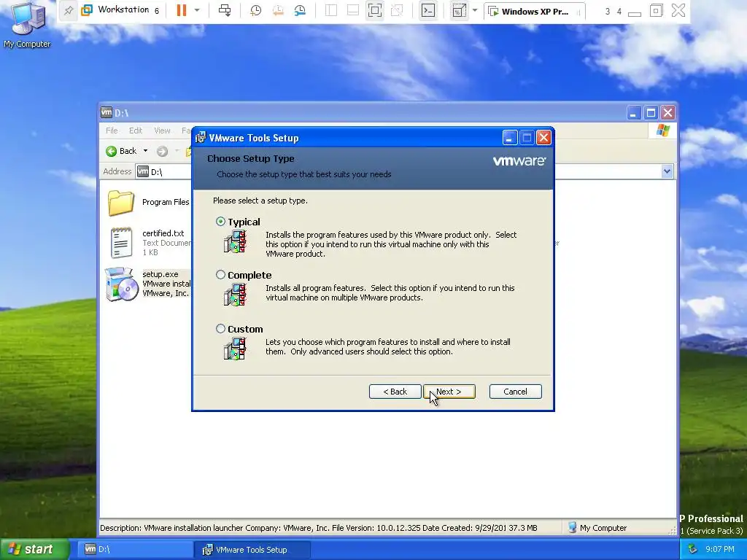The width and height of the screenshot is (747, 560).
Task: Click the < Back button in setup
Action: point(395,392)
